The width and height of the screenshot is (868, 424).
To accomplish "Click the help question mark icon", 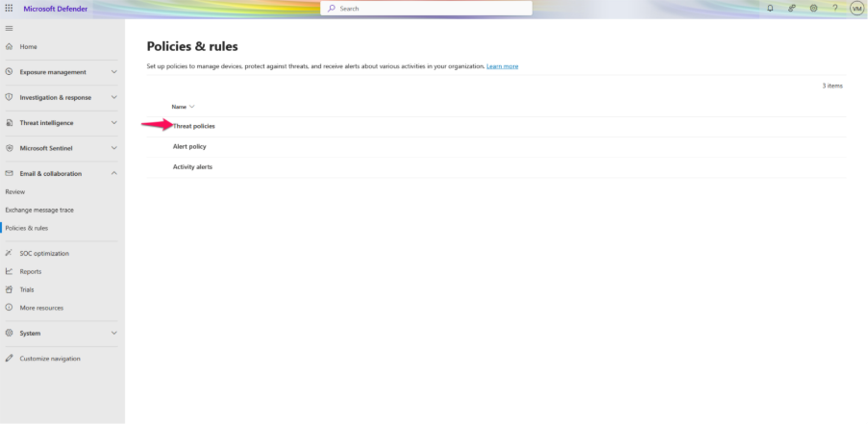I will (834, 8).
